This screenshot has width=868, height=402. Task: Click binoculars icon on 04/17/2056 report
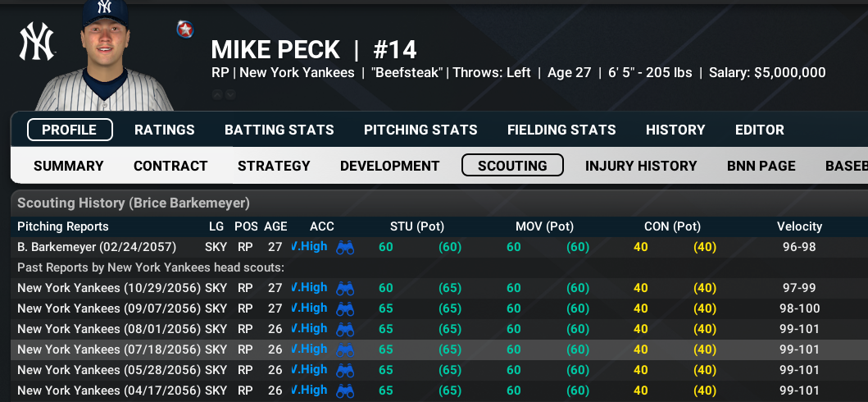tap(345, 391)
